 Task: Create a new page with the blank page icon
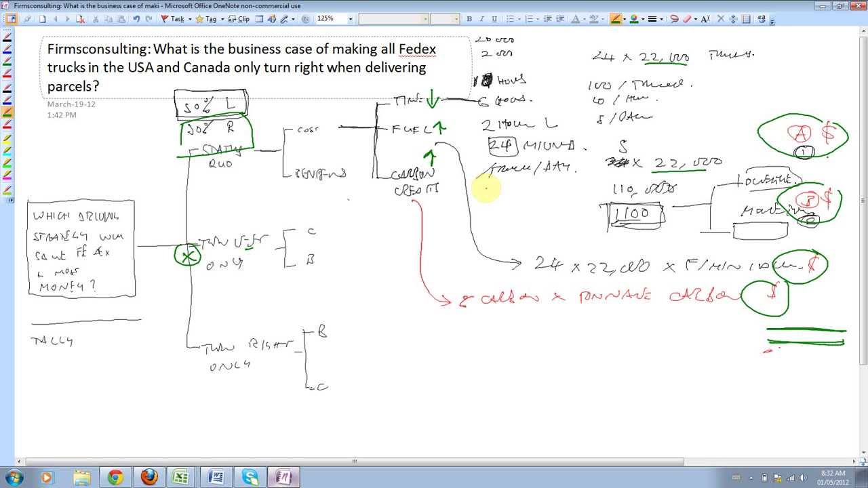point(42,19)
